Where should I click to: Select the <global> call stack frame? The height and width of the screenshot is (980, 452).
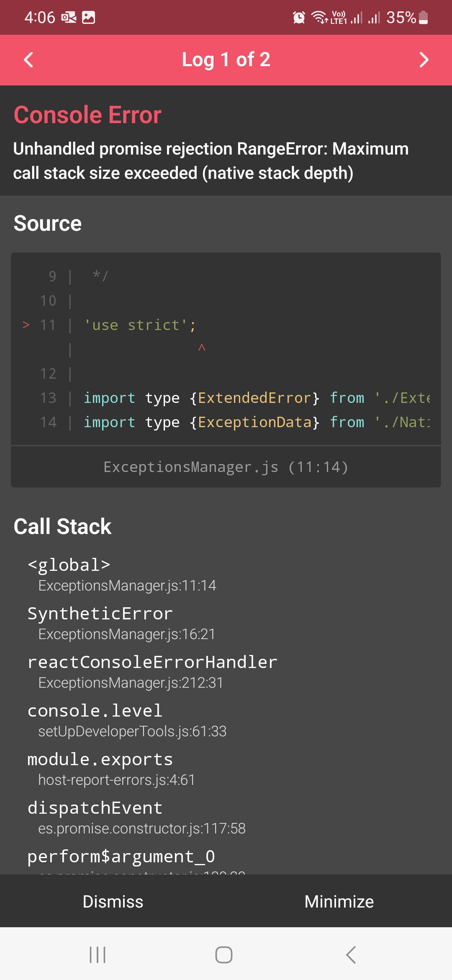[226, 574]
